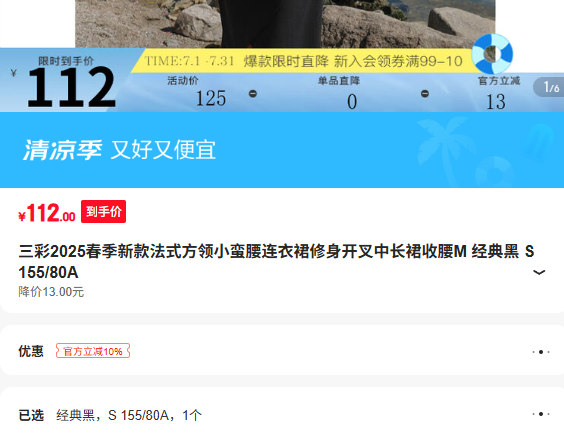
Task: Click the yellow 爆款限时直降 promotion strip
Action: click(304, 61)
